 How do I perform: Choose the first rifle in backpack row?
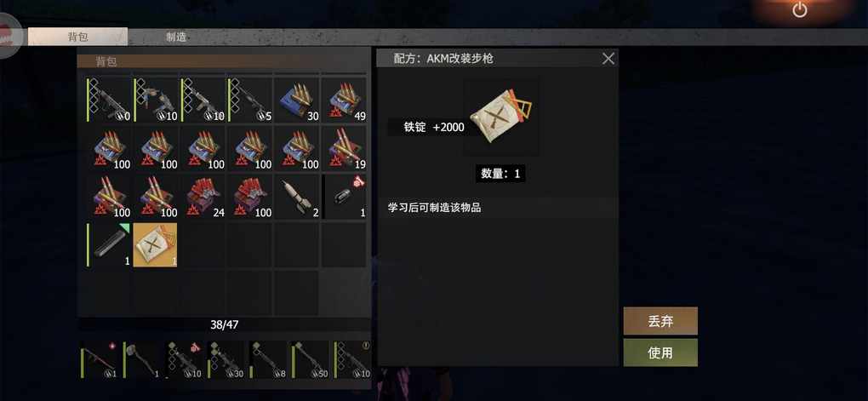coord(109,100)
